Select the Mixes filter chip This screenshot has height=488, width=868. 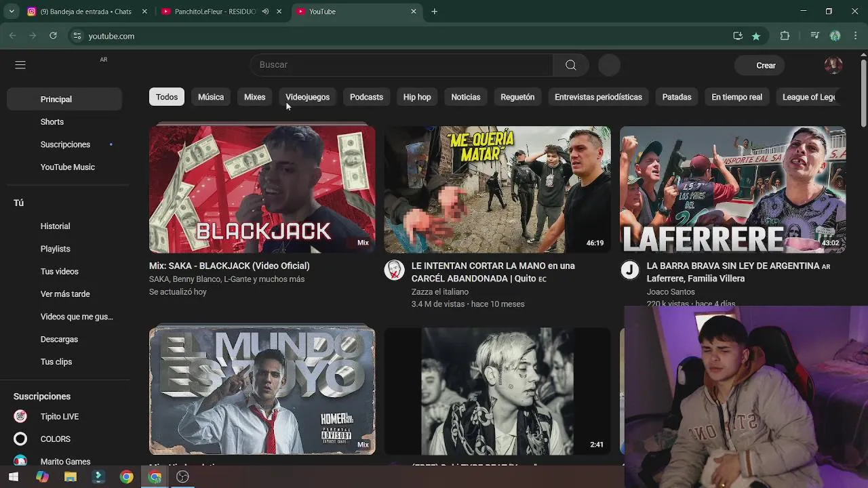click(x=255, y=97)
